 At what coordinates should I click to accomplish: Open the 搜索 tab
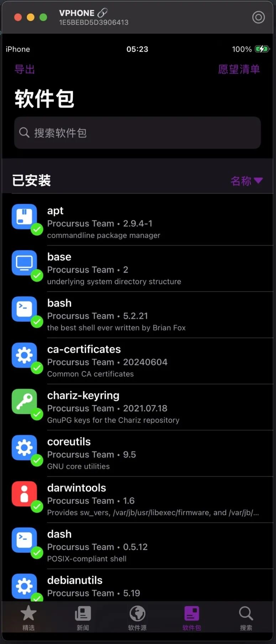point(246,618)
